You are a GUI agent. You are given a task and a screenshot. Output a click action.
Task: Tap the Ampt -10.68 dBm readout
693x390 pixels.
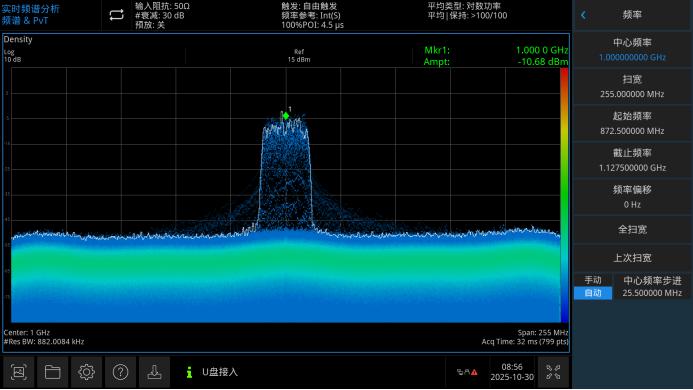pyautogui.click(x=496, y=61)
